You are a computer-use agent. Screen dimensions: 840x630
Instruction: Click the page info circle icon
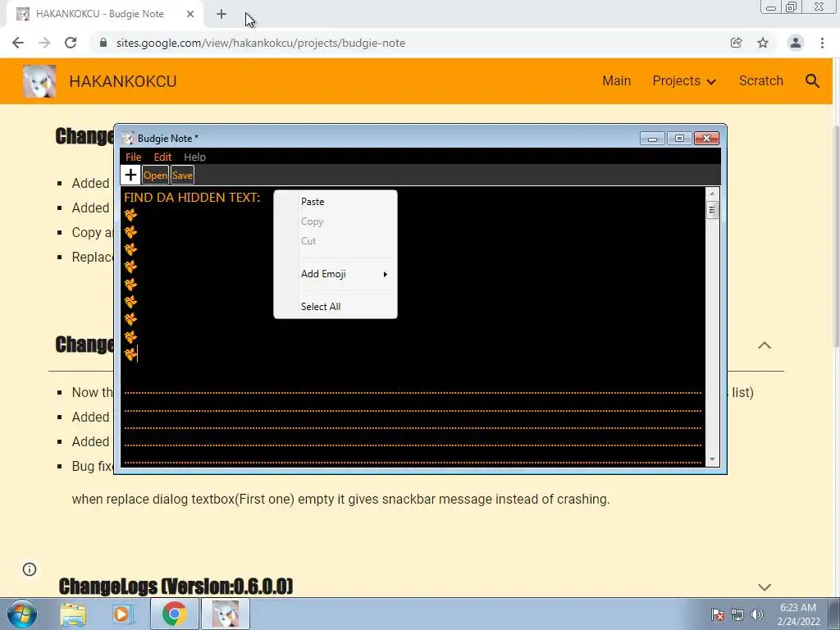click(x=30, y=569)
